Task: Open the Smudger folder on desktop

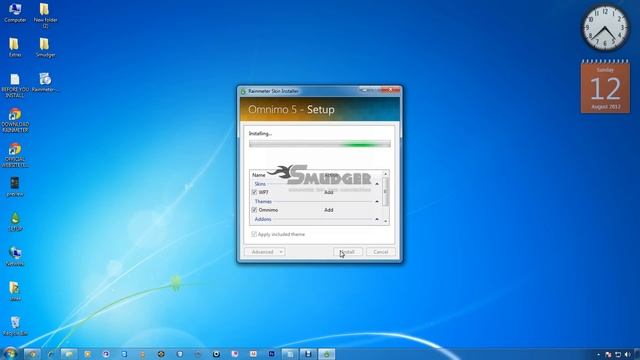Action: tap(45, 47)
